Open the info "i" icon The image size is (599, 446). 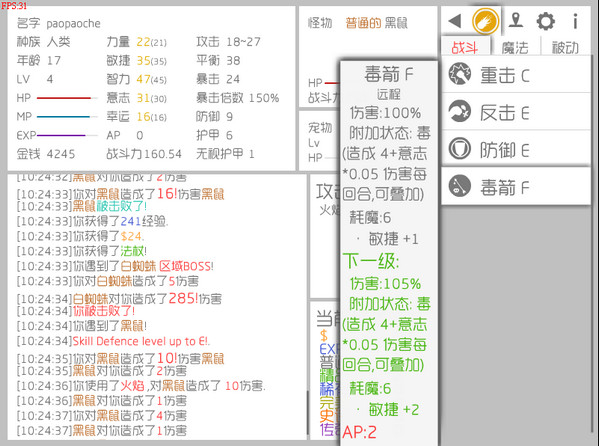(x=575, y=21)
